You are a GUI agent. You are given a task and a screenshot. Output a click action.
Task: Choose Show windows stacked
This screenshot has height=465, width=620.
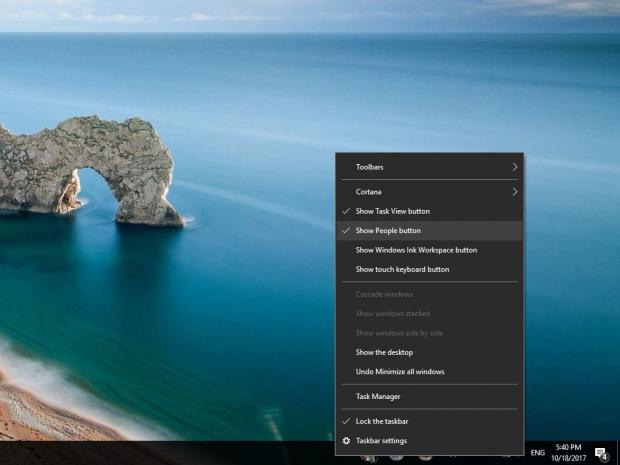click(x=392, y=313)
